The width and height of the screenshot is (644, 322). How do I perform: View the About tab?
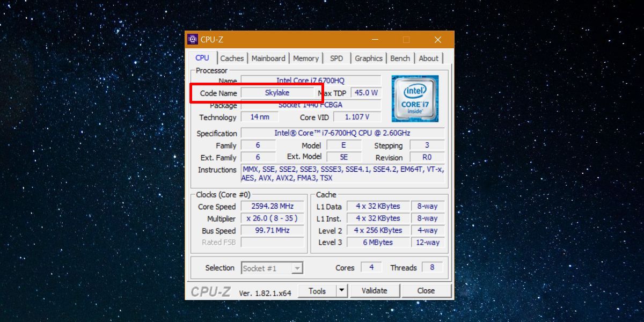coord(428,58)
